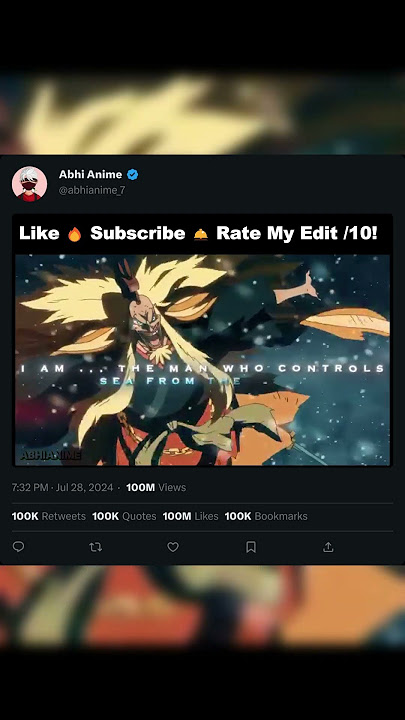Open the anime video thumbnail
The height and width of the screenshot is (720, 405).
coord(202,360)
